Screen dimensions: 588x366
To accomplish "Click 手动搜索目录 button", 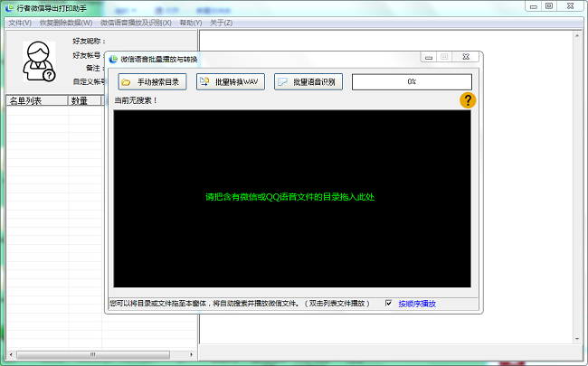I will (152, 81).
